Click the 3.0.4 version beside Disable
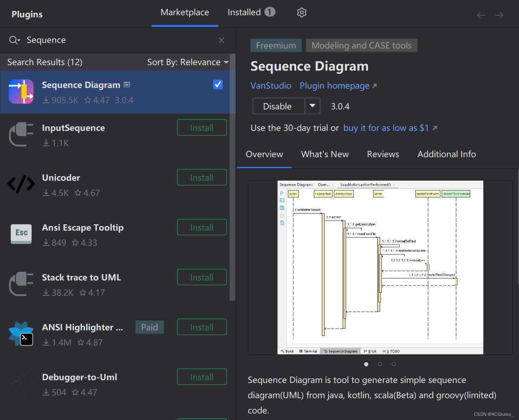The image size is (519, 420). pos(340,106)
